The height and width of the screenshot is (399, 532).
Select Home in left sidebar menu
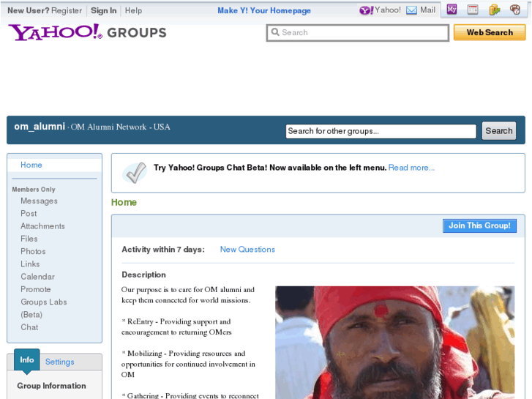click(31, 165)
